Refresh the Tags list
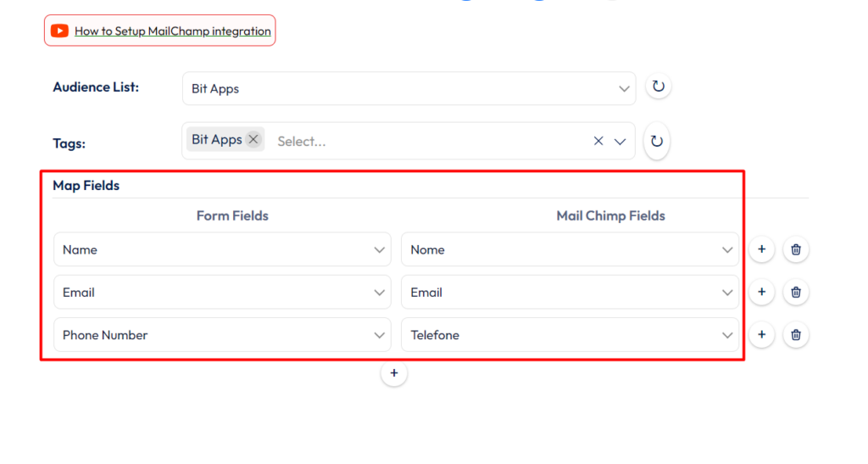868x464 pixels. [x=657, y=142]
